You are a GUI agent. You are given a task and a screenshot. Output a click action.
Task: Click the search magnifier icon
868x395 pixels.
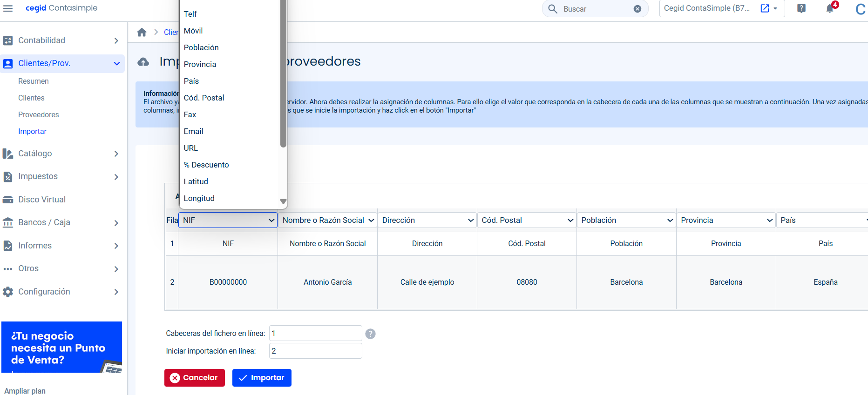(x=553, y=9)
